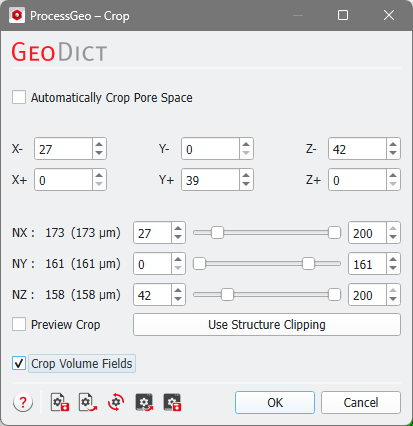Grab the NY slider right handle
The width and height of the screenshot is (413, 426).
[x=308, y=264]
